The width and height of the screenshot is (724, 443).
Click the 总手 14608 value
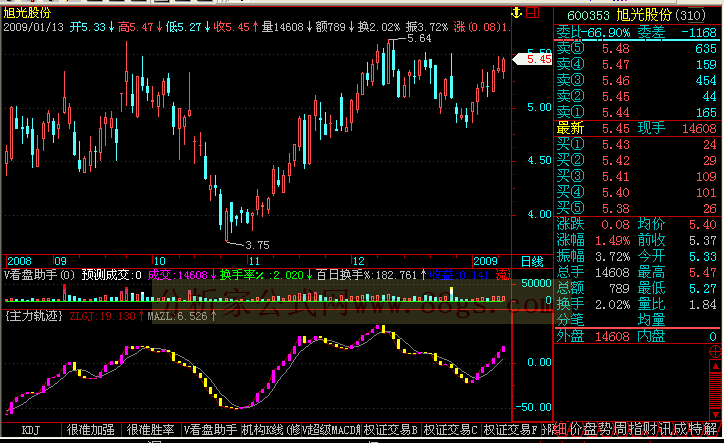(612, 273)
